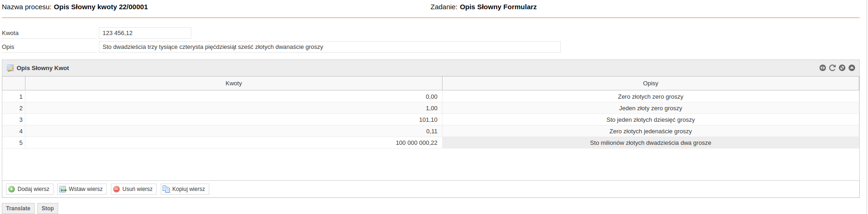The height and width of the screenshot is (214, 868).
Task: Click the cell with amount 0,11
Action: pyautogui.click(x=234, y=131)
